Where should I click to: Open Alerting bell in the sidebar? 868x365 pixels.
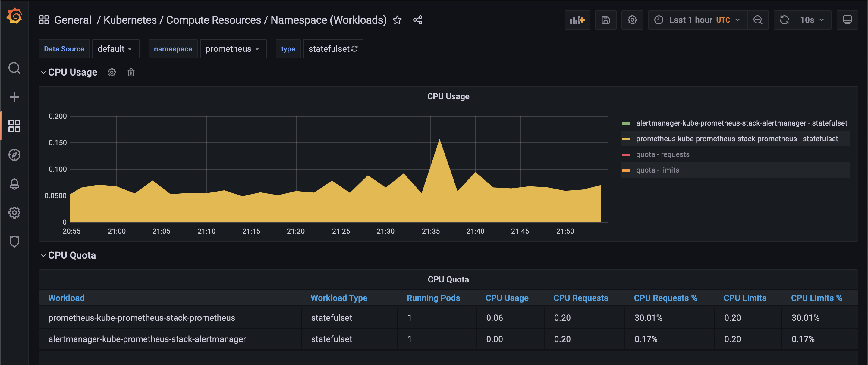(x=14, y=184)
